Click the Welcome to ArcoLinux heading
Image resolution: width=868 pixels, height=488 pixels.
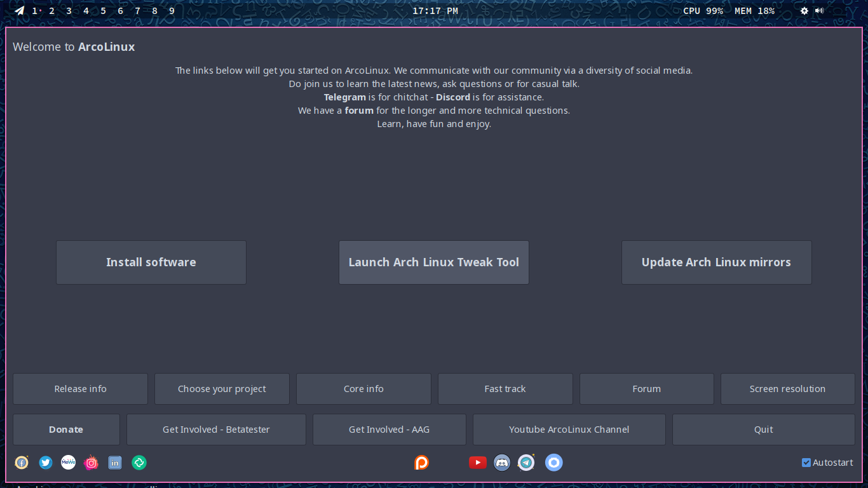coord(74,47)
